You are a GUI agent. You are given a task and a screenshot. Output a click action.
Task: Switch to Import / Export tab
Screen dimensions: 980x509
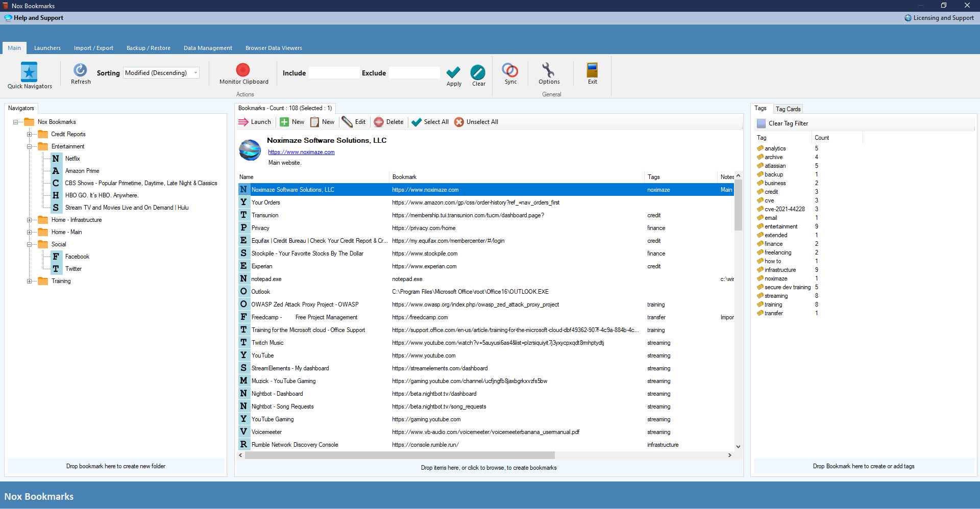[x=93, y=48]
